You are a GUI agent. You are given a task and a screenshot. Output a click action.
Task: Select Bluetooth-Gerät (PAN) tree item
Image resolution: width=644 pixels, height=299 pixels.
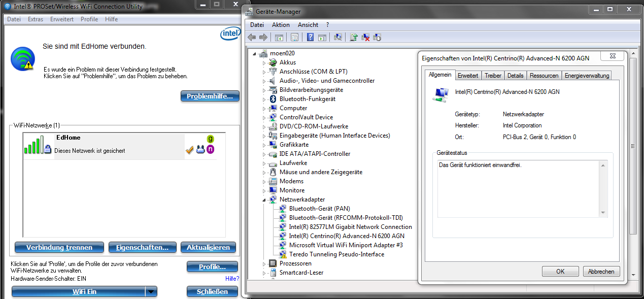319,209
